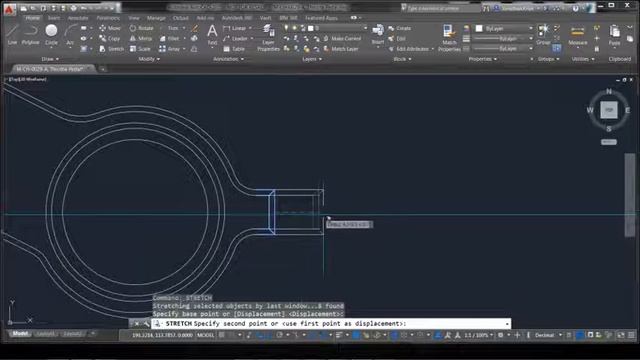Click the command line input field
Viewport: 640px width, 360px height.
click(x=331, y=324)
